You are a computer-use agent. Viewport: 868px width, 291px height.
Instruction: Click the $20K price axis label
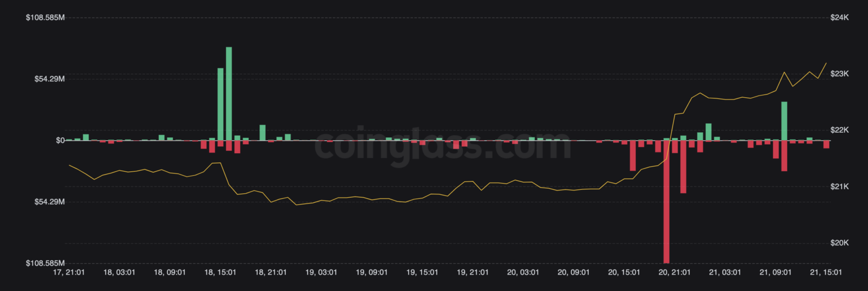[x=840, y=243]
